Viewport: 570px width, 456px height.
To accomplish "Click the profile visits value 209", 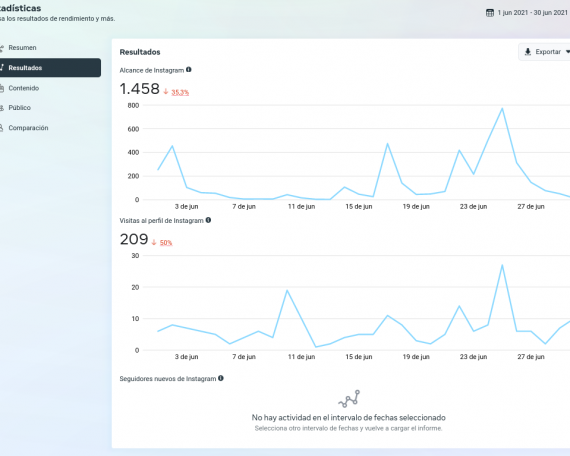I will point(134,239).
